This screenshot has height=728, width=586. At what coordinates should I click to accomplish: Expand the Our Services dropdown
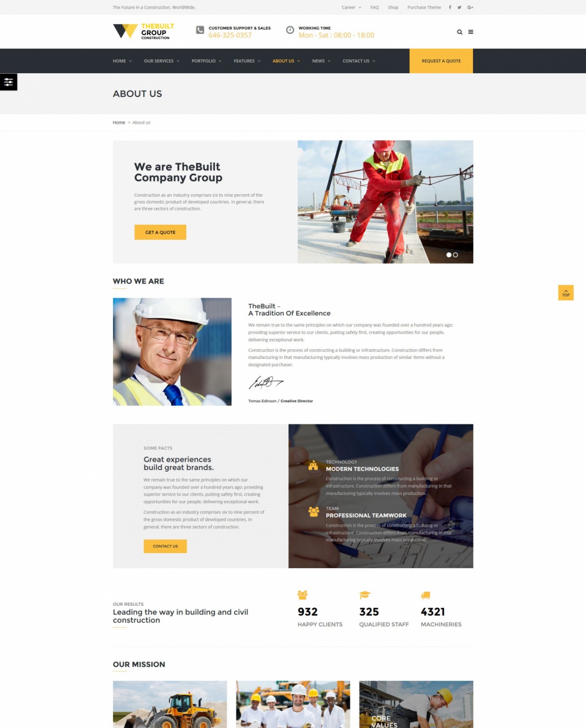coord(162,61)
